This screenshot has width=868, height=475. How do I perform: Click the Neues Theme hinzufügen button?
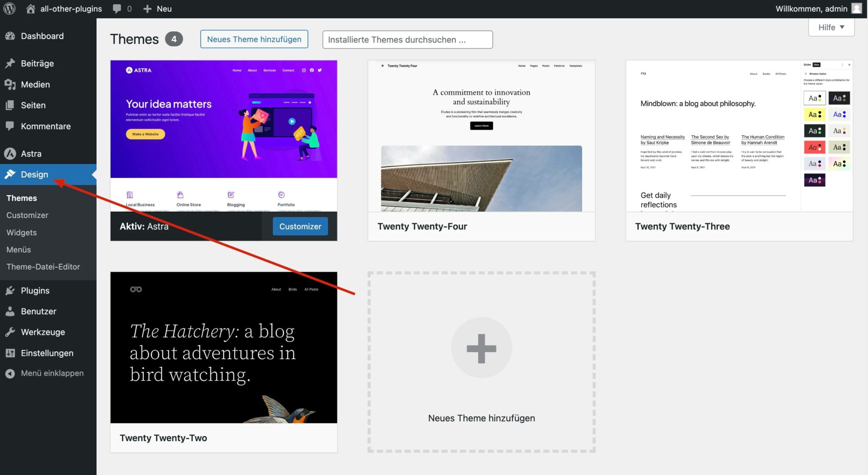coord(253,39)
